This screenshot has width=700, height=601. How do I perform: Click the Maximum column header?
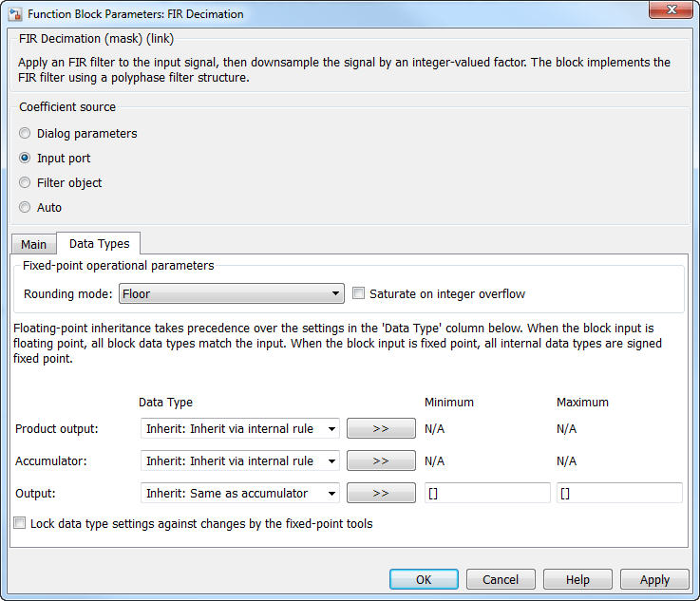582,403
